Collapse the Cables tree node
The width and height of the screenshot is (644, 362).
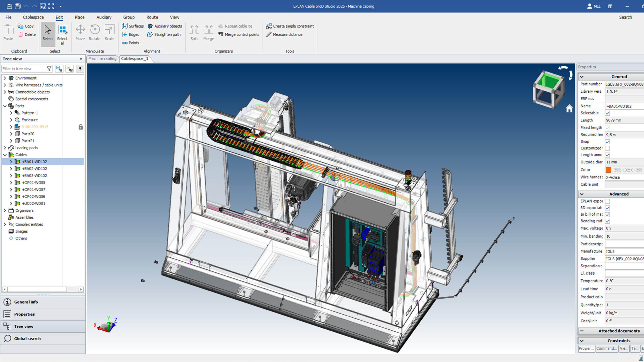tap(5, 155)
